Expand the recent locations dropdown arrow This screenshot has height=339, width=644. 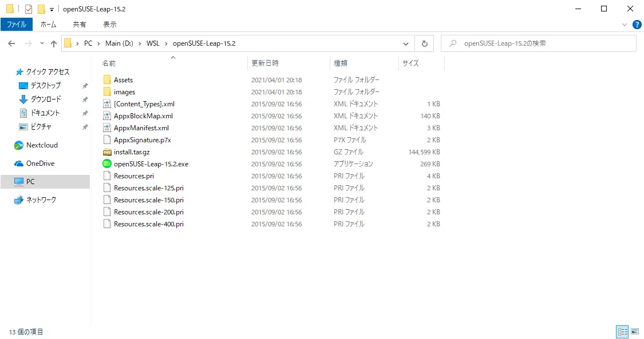coord(42,43)
